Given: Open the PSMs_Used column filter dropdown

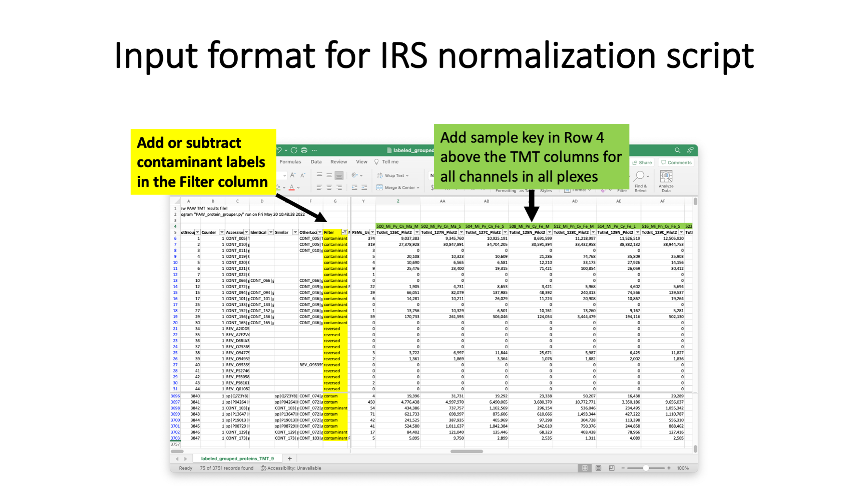Looking at the screenshot, I should click(x=373, y=232).
